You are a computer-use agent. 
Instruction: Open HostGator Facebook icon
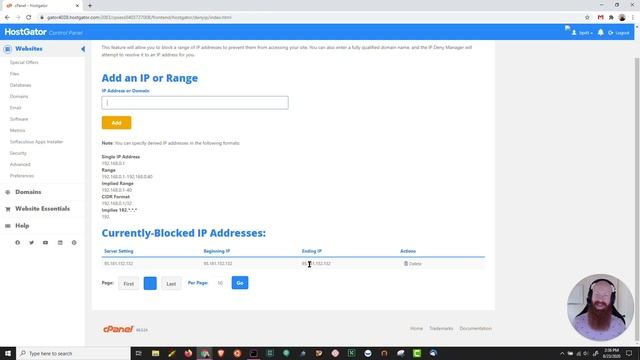pos(18,242)
